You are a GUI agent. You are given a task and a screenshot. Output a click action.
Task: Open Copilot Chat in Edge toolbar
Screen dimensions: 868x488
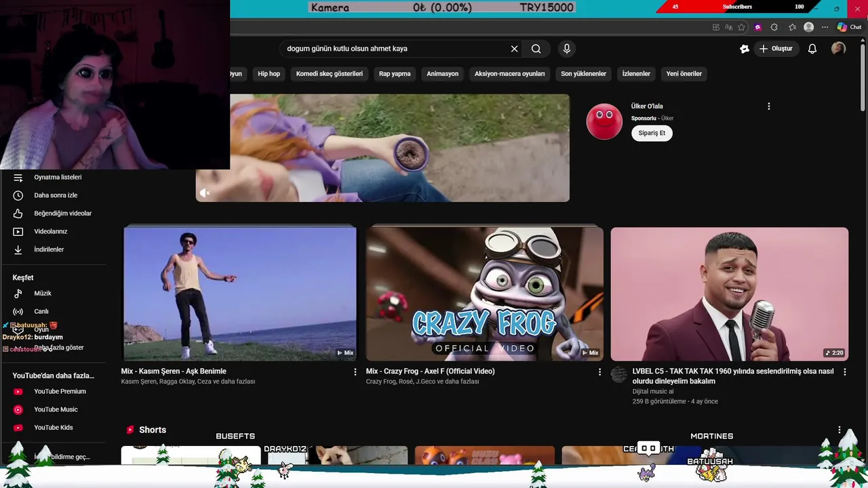(850, 27)
